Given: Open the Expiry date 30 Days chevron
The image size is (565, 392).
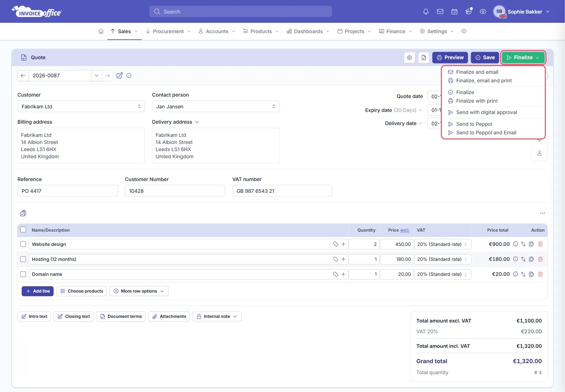Looking at the screenshot, I should pyautogui.click(x=421, y=110).
